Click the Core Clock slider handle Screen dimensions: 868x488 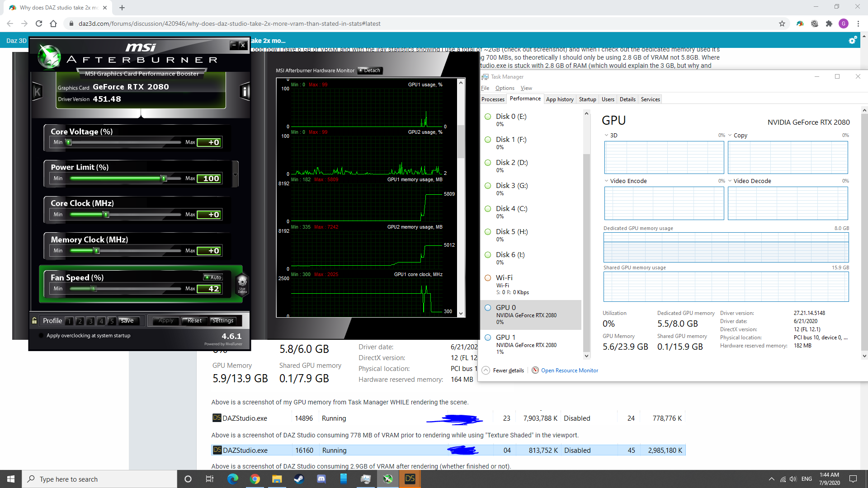106,215
